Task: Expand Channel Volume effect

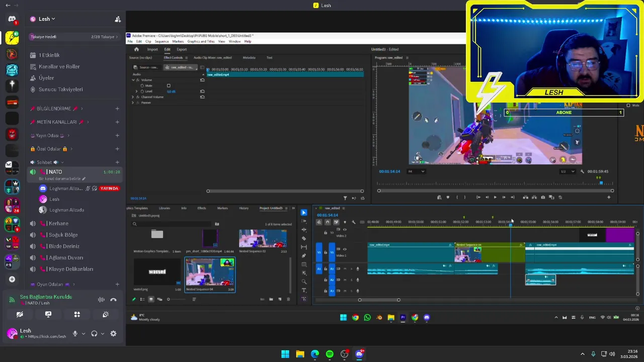Action: [133, 97]
